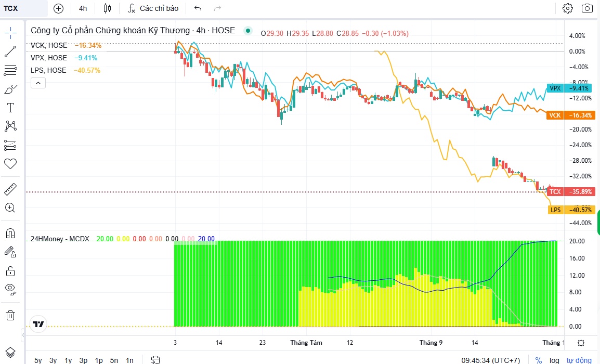Select the ruler measure tool
Image resolution: width=600 pixels, height=364 pixels.
click(x=10, y=189)
